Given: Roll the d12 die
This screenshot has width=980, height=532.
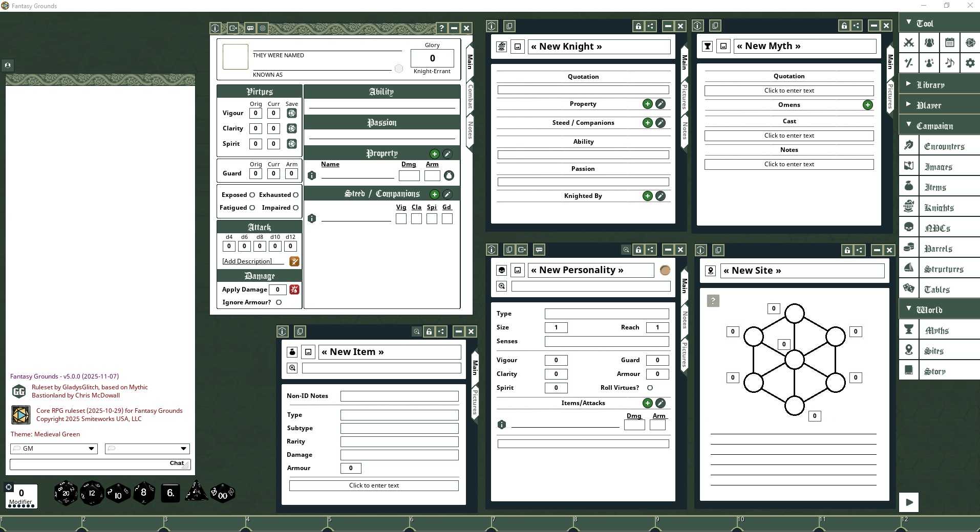Looking at the screenshot, I should [92, 493].
